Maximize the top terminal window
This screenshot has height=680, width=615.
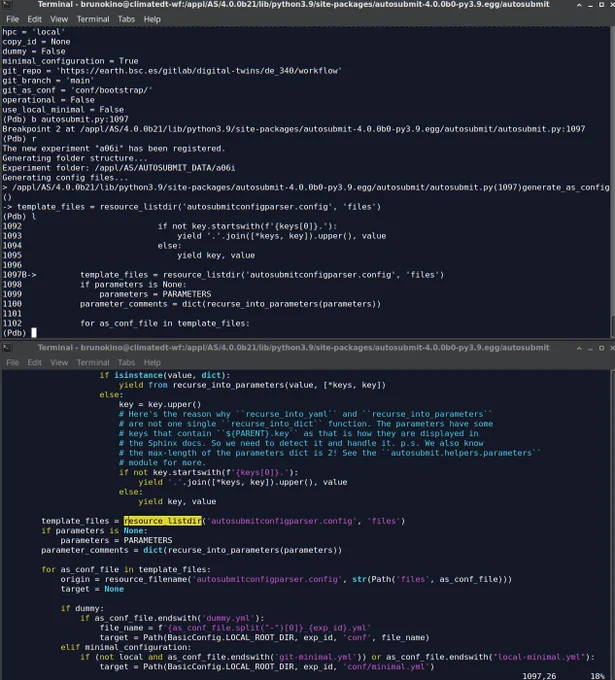pyautogui.click(x=602, y=5)
